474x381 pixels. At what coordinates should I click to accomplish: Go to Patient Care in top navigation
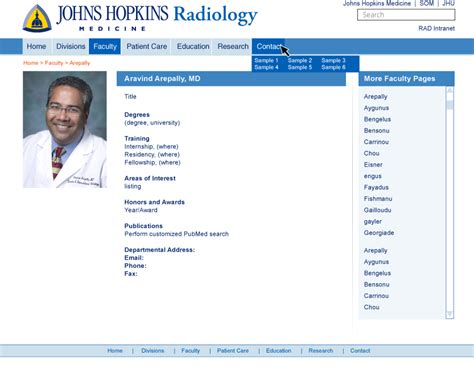(147, 46)
